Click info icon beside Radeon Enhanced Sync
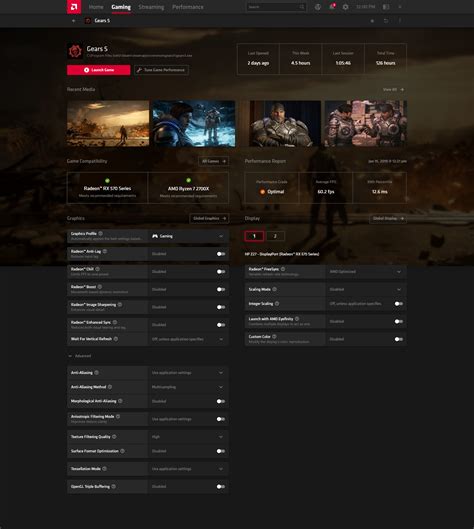This screenshot has width=474, height=529. (115, 322)
